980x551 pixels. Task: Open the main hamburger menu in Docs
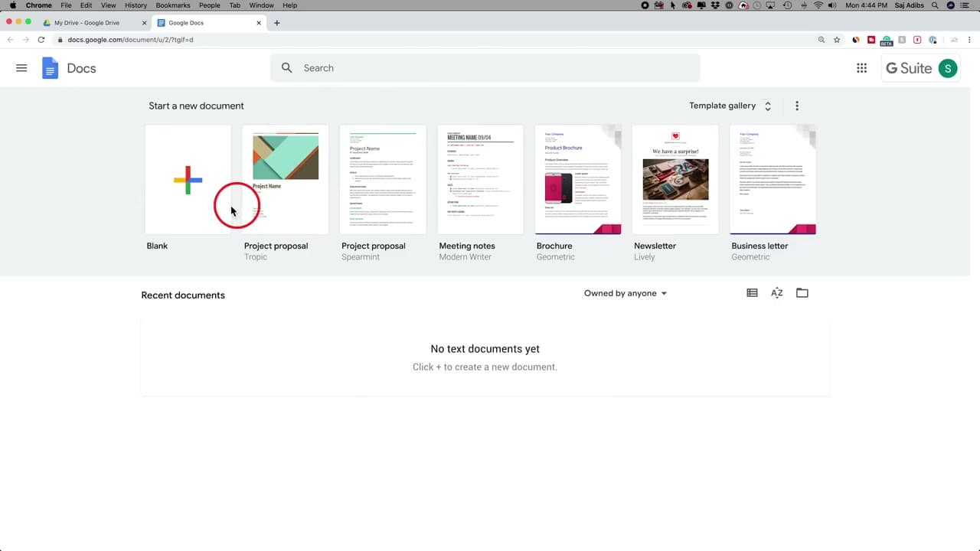pos(21,68)
